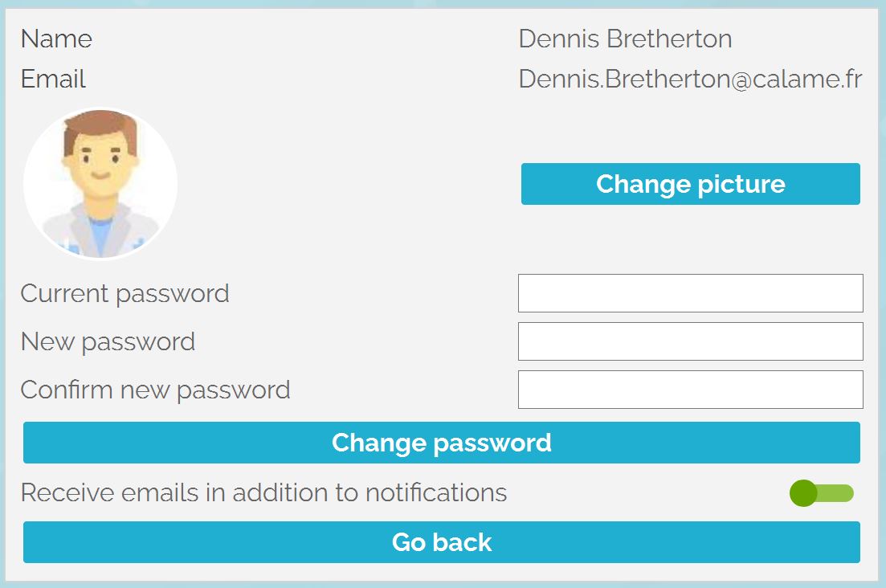Select the doctor avatar profile picture
886x588 pixels.
coord(100,184)
